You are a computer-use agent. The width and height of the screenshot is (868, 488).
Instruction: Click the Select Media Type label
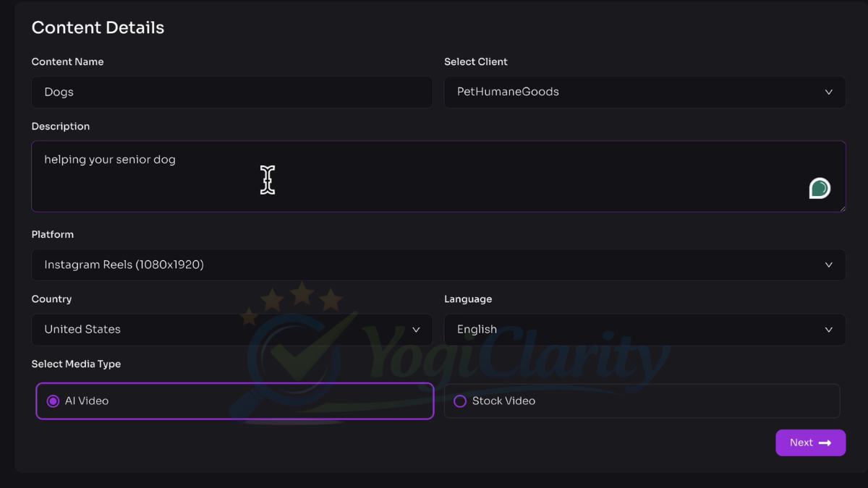[x=76, y=364]
